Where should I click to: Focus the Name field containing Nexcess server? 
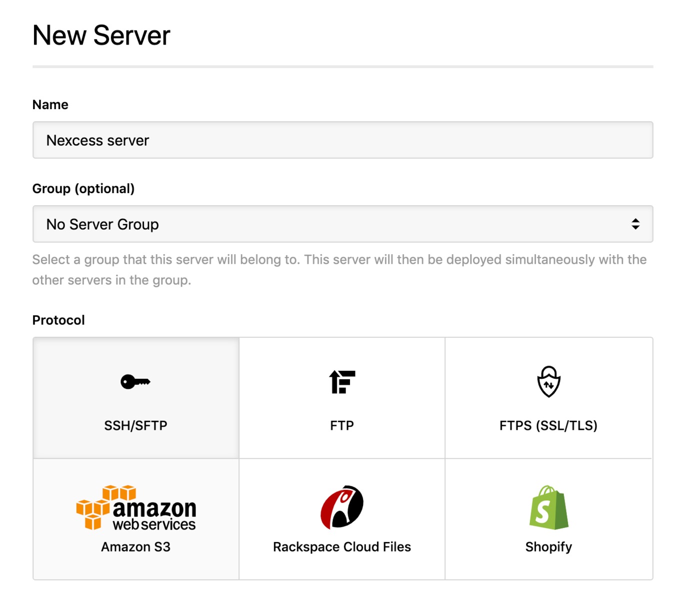pyautogui.click(x=343, y=140)
